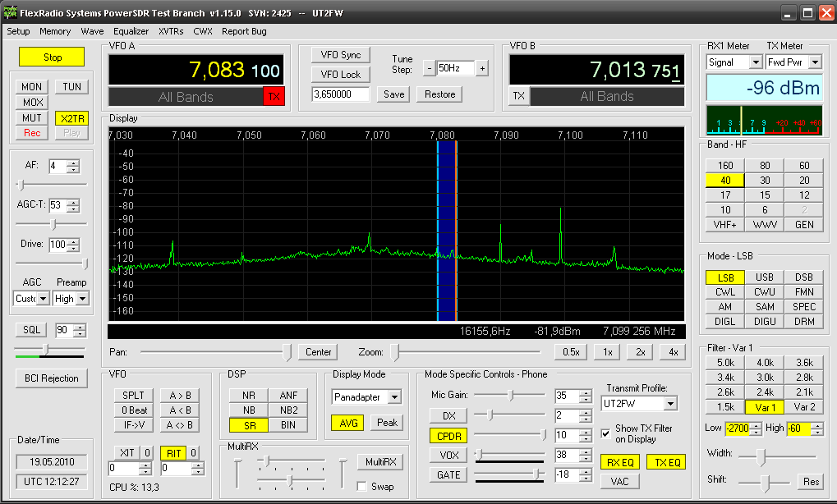This screenshot has width=837, height=504.
Task: Increase tune step with plus button
Action: [x=482, y=69]
